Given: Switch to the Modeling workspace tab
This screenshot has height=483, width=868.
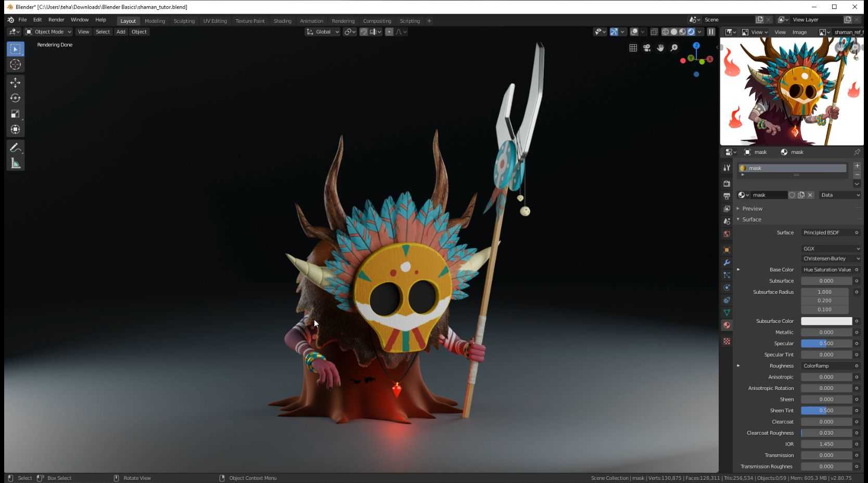Looking at the screenshot, I should (155, 21).
